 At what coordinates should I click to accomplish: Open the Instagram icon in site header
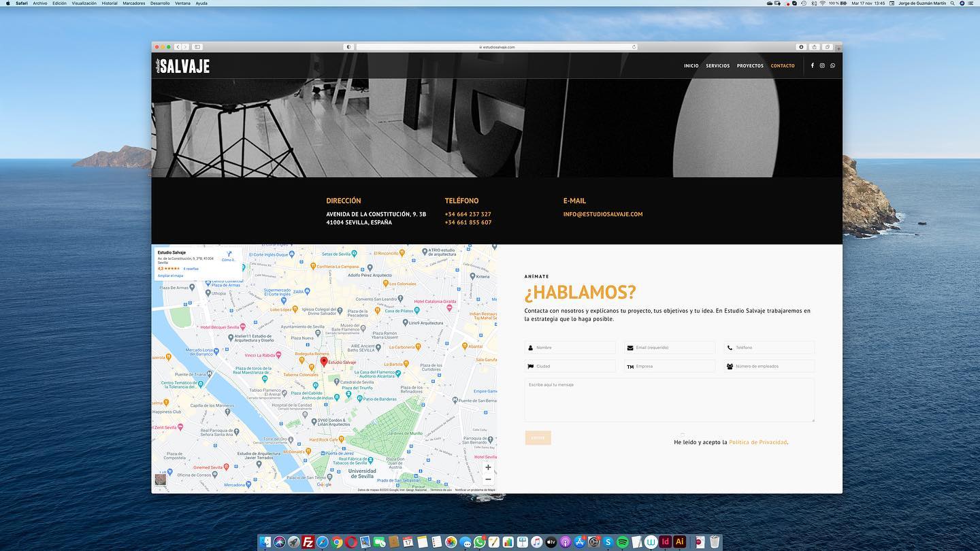[x=822, y=66]
